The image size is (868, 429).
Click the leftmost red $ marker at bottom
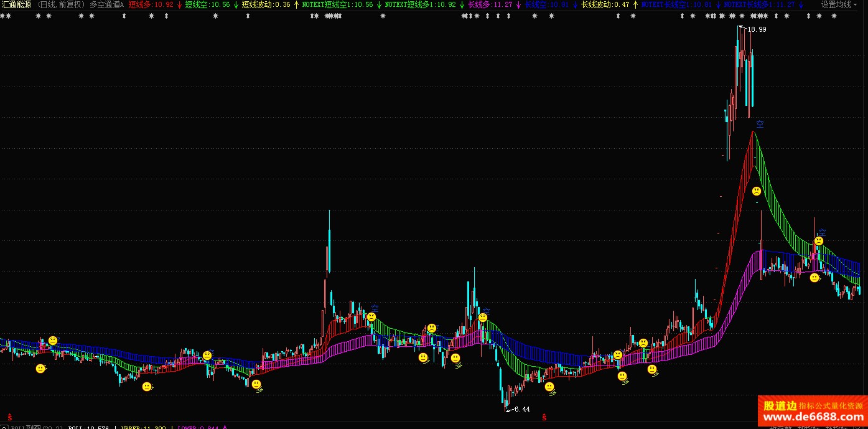coord(9,417)
